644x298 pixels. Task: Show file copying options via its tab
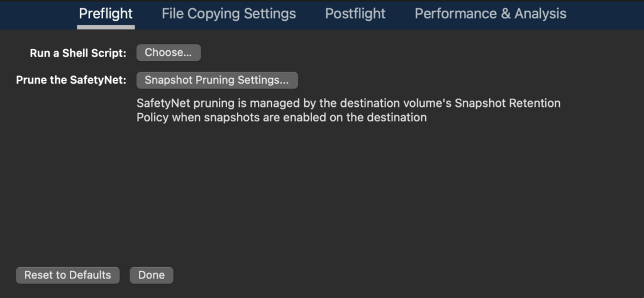pyautogui.click(x=228, y=14)
